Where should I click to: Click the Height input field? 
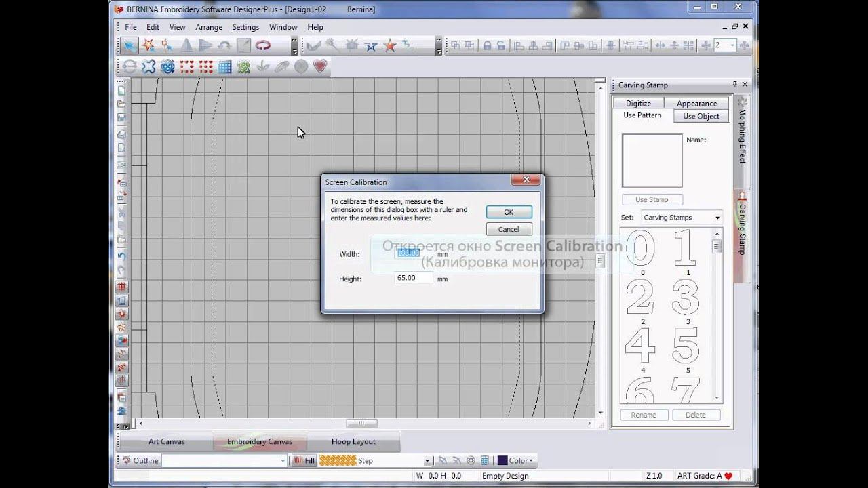point(413,278)
